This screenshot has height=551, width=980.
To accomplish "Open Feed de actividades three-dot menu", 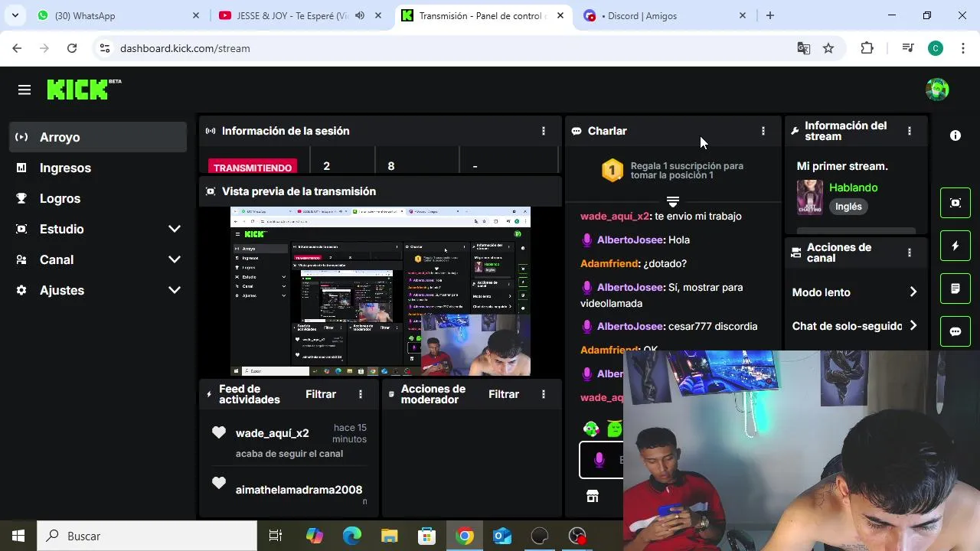I will click(x=361, y=394).
